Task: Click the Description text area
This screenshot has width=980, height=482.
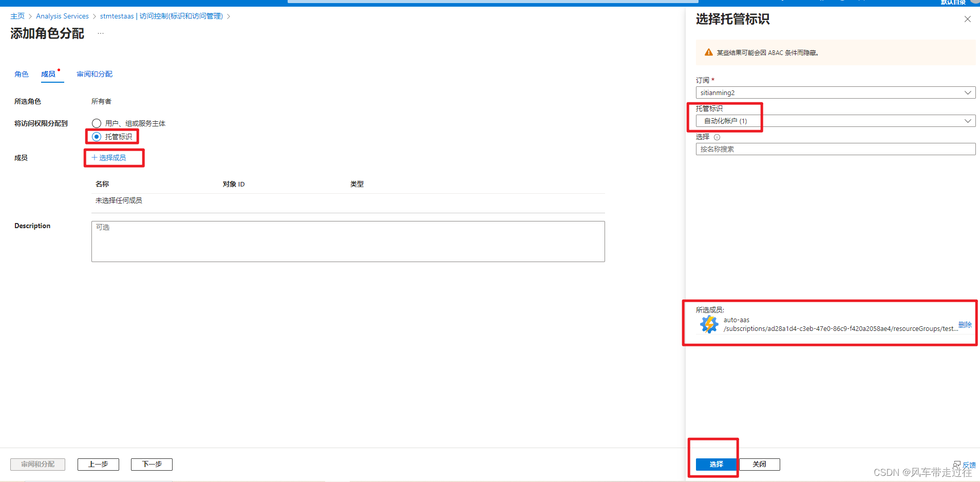Action: pos(348,242)
